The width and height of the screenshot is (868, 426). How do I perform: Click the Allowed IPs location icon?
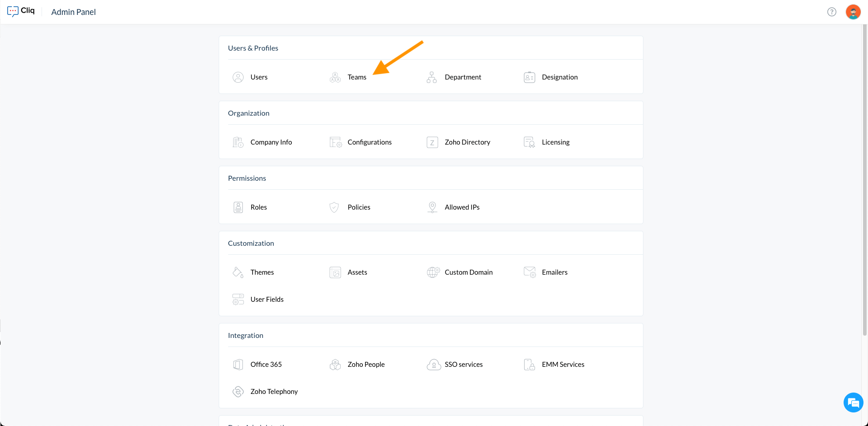coord(432,207)
